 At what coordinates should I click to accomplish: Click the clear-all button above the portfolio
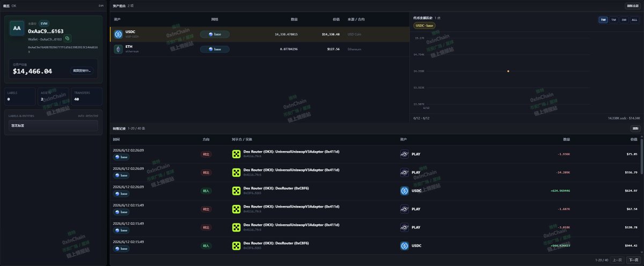[x=633, y=6]
